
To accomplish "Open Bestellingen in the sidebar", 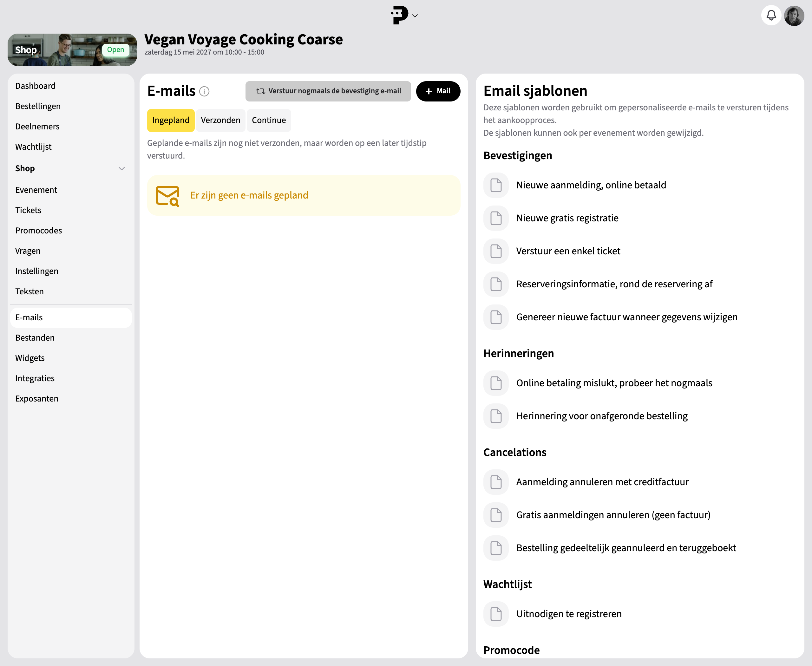I will point(71,106).
